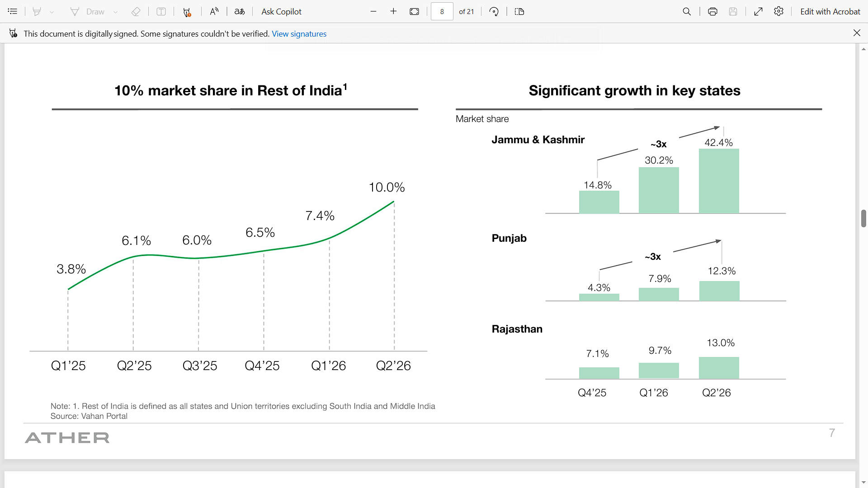Rotate the document page
Viewport: 868px width, 488px height.
pyautogui.click(x=494, y=11)
